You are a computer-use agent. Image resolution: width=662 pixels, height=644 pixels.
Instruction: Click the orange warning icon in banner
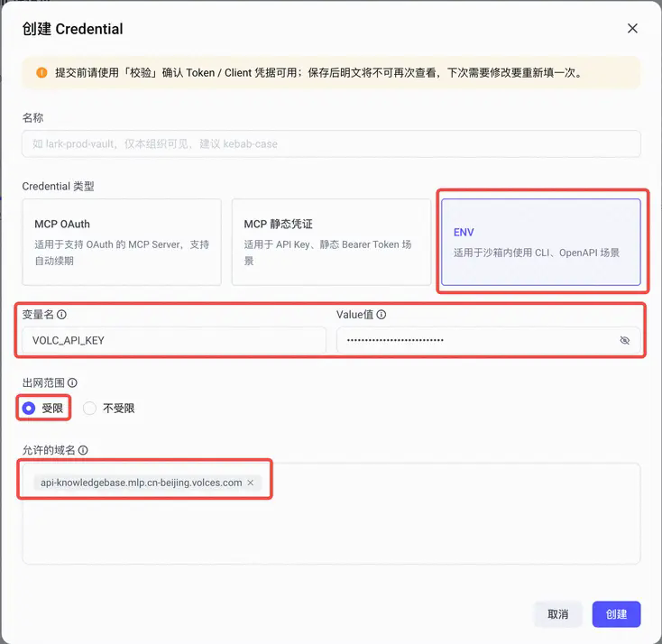click(41, 73)
